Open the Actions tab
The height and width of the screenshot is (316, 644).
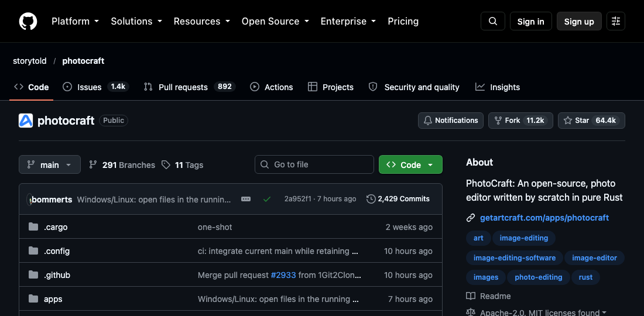pos(272,87)
